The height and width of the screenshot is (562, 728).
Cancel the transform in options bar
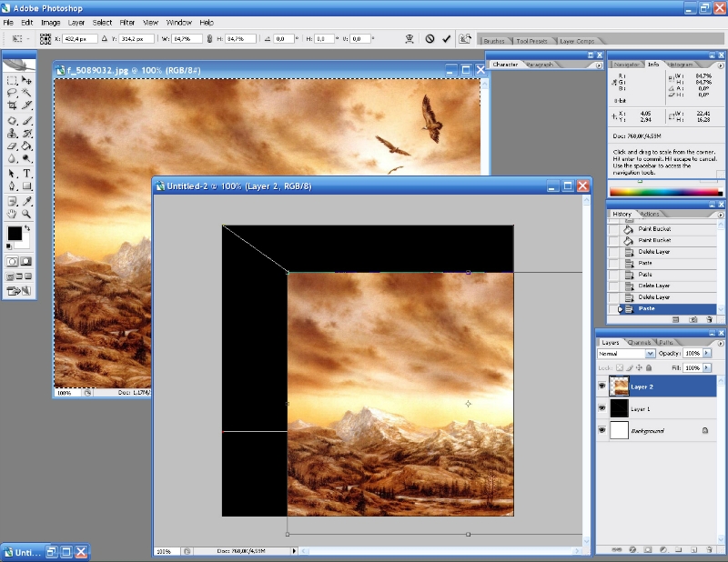(x=429, y=39)
